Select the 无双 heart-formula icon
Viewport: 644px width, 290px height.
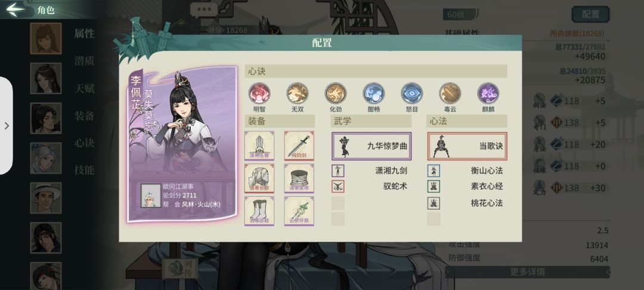coord(298,93)
